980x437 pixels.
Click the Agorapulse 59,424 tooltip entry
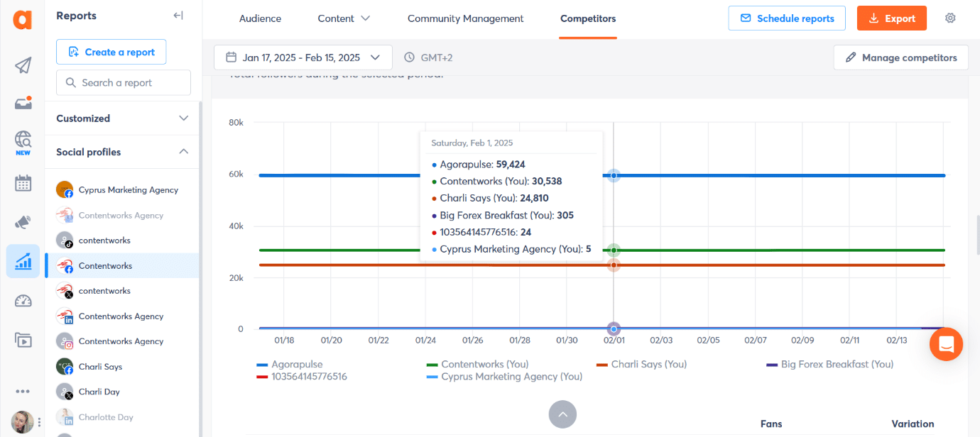pos(478,165)
